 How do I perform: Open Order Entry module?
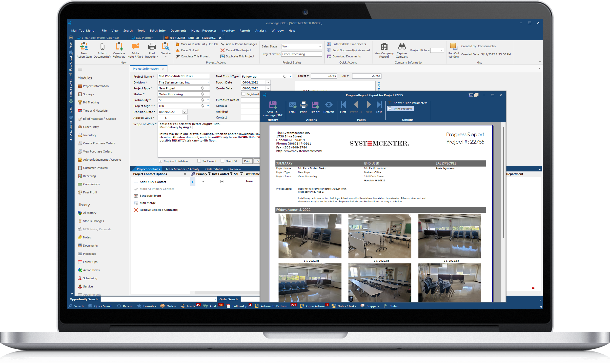(88, 127)
